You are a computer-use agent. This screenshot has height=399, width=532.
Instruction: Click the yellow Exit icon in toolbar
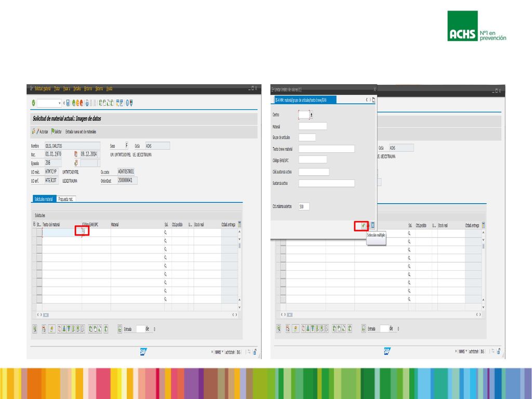tap(78, 103)
